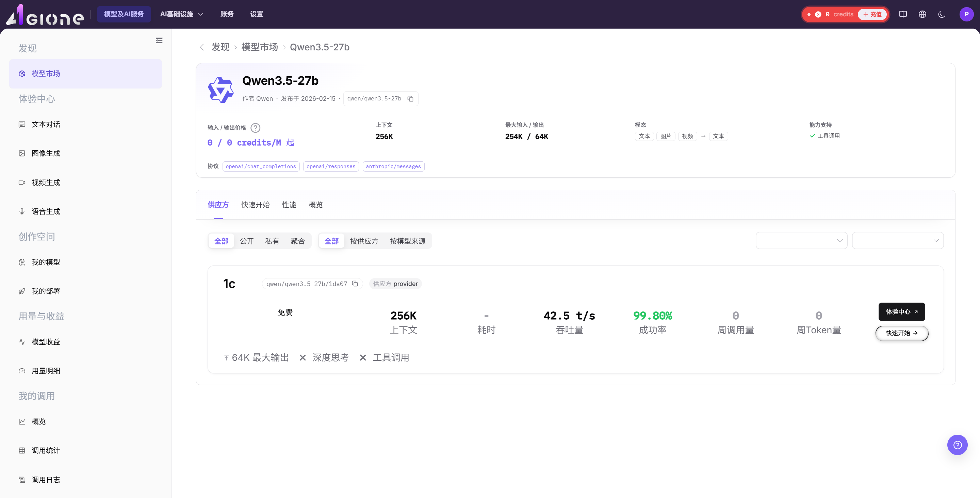Open 设置 in top navigation

[257, 14]
